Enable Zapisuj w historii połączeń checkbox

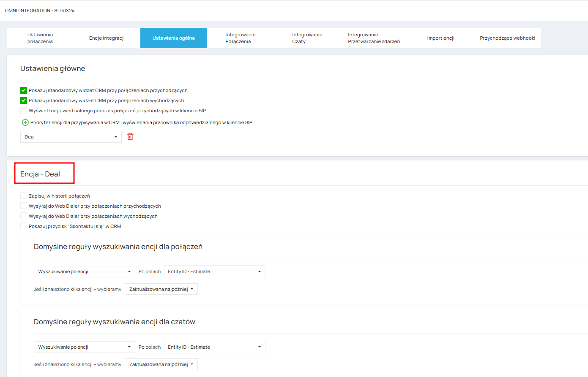(x=24, y=196)
